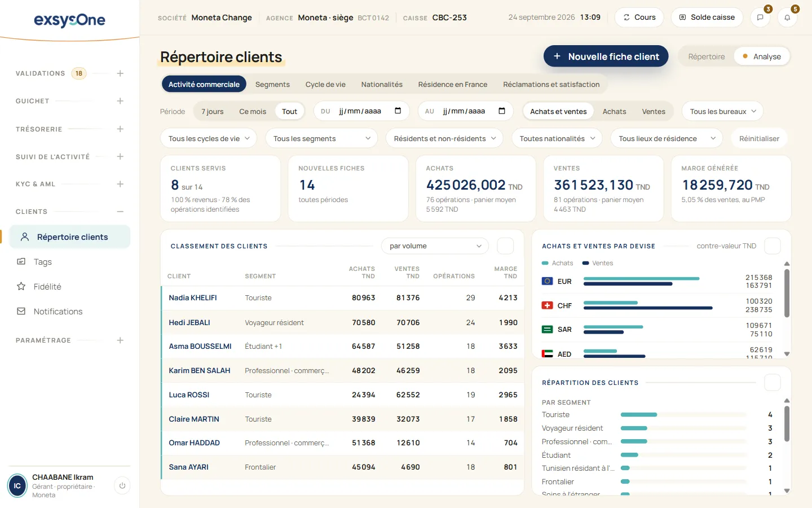Viewport: 812px width, 508px height.
Task: Click the Nouvelle fiche client button
Action: tap(606, 56)
